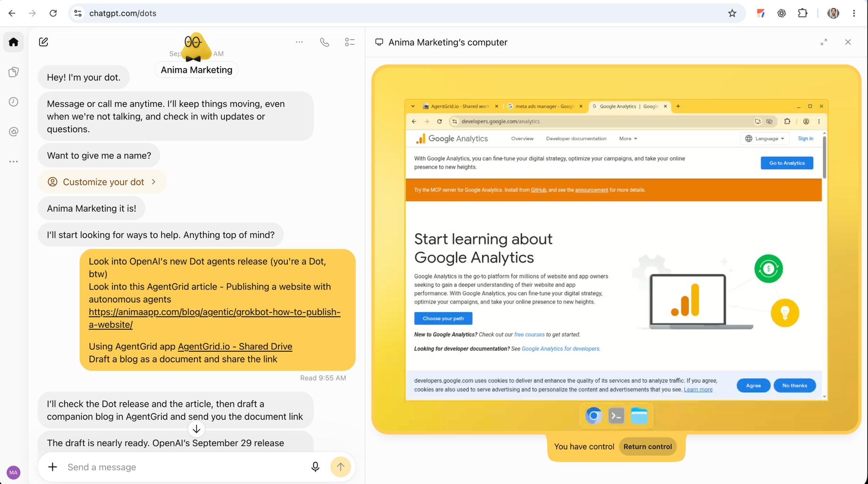Close Anima Marketing's computer panel

point(848,42)
